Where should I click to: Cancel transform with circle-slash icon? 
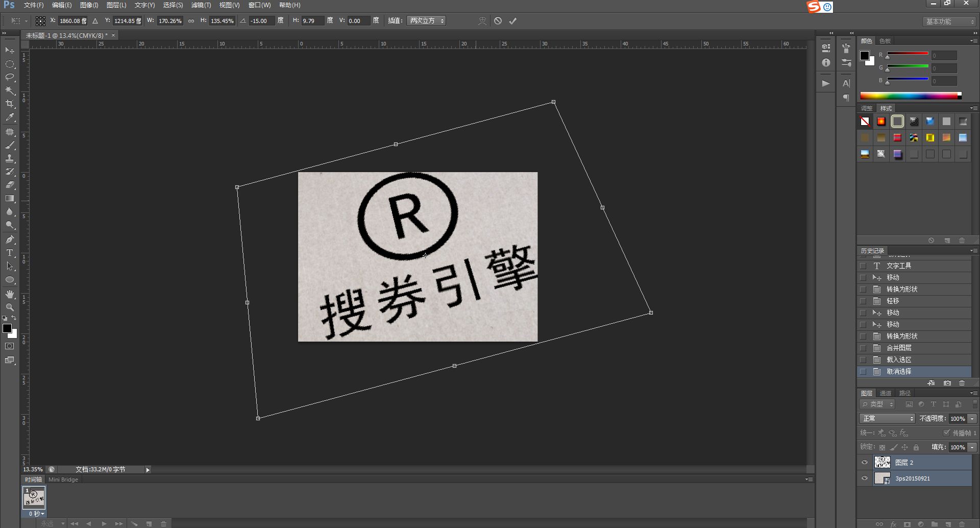click(x=498, y=21)
